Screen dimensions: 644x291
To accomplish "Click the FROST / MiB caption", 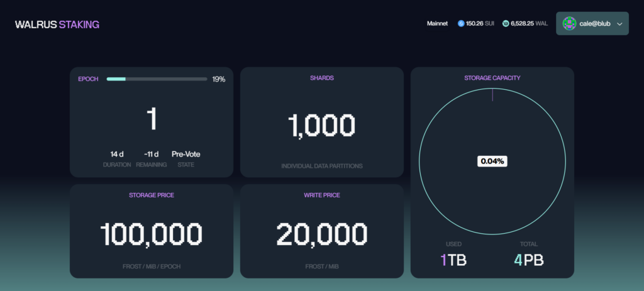I will pos(322,266).
